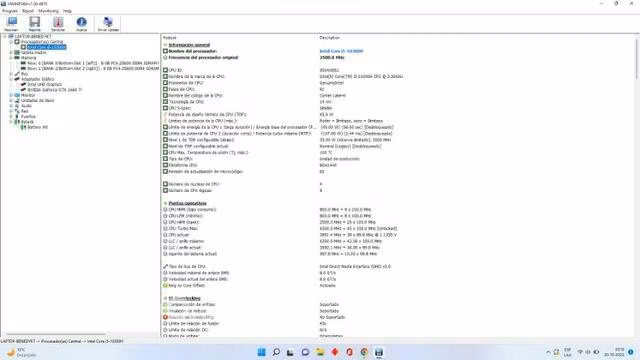Collapse the Adaptador Gráfico branch

pos(11,79)
